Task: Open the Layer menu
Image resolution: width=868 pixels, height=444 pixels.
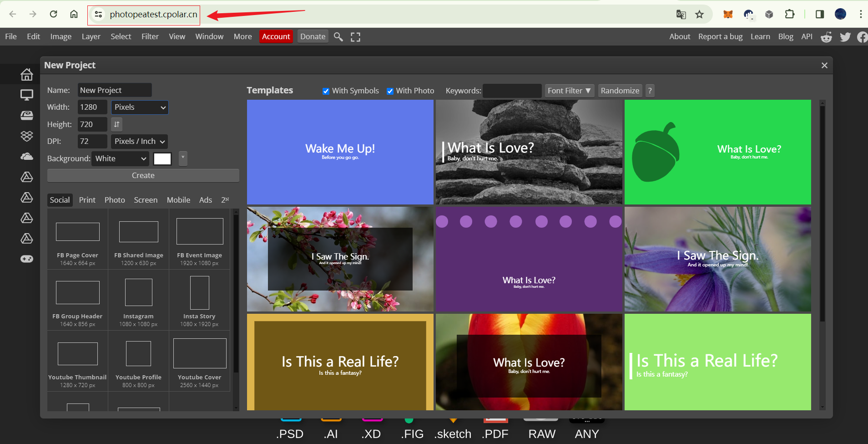Action: point(91,36)
